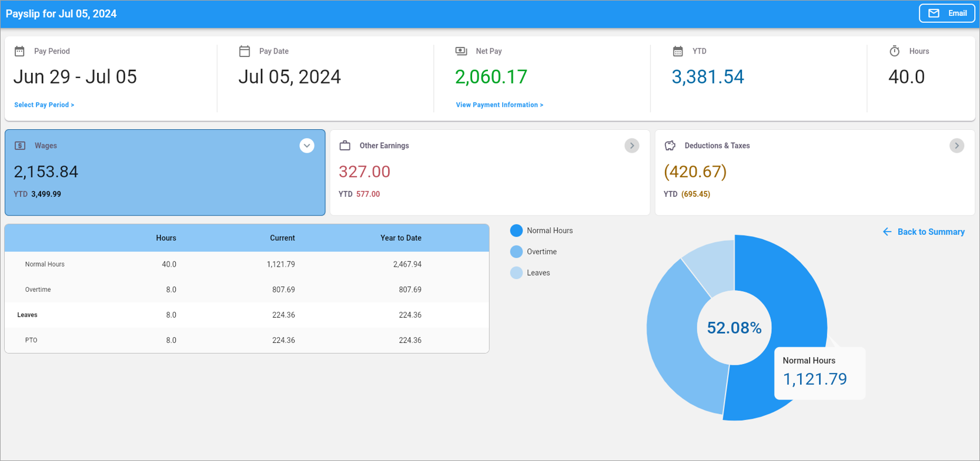Click the Overtime legend label
The height and width of the screenshot is (461, 980).
coord(541,252)
